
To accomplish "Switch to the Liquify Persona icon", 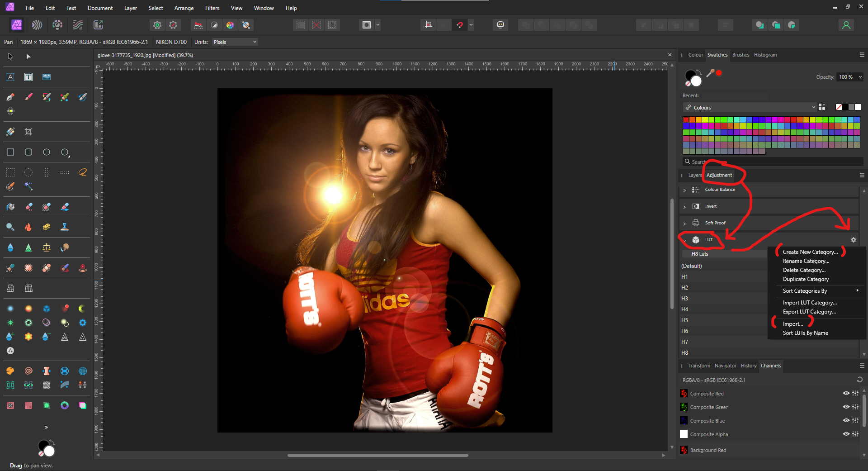I will (37, 25).
